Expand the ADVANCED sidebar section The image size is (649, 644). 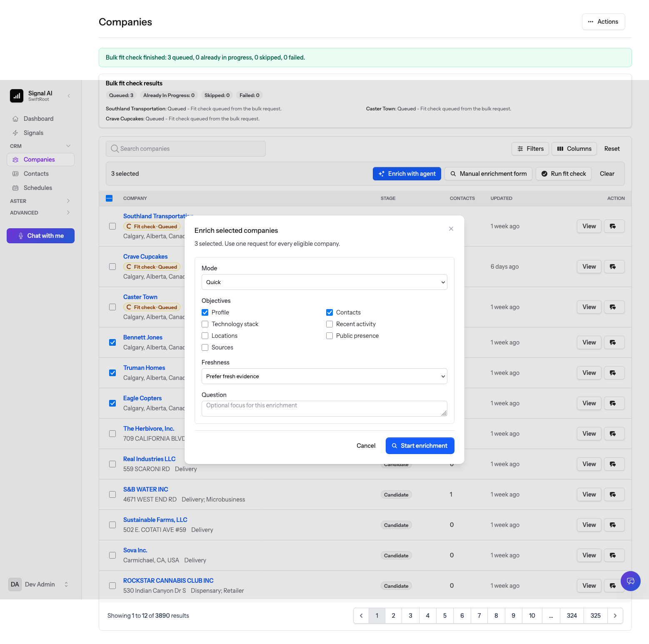(40, 213)
